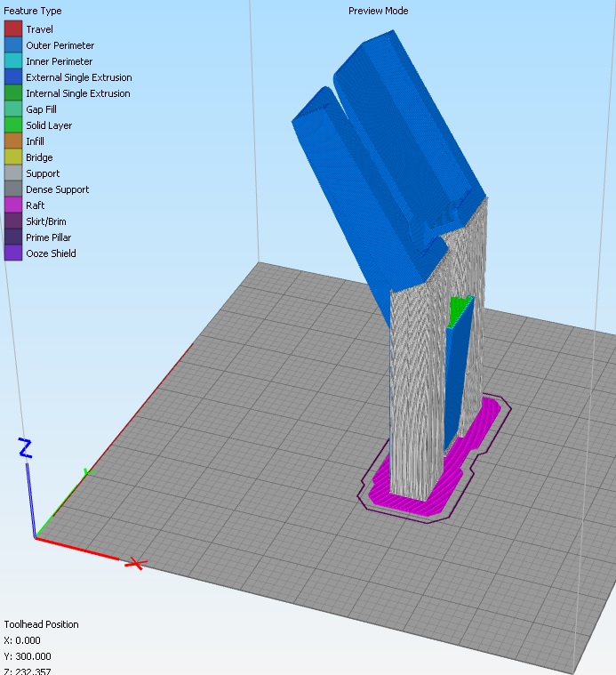Screen dimensions: 616x675
Task: Click the red X axis label
Action: click(x=136, y=564)
